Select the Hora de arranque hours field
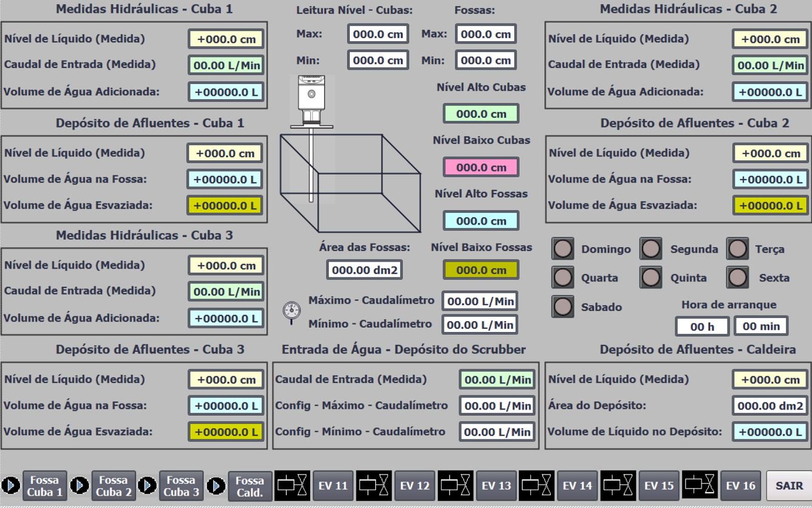Viewport: 812px width, 508px height. coord(702,327)
